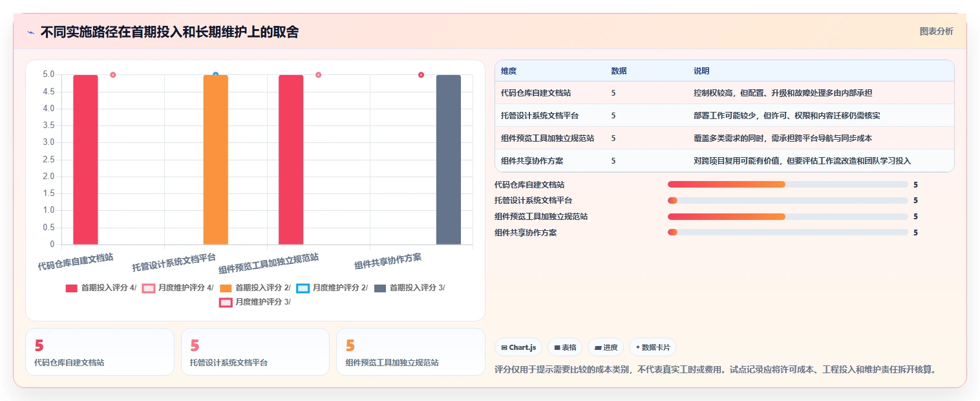
Task: Click the red bar for 代码仓库自建文档站
Action: 85,160
